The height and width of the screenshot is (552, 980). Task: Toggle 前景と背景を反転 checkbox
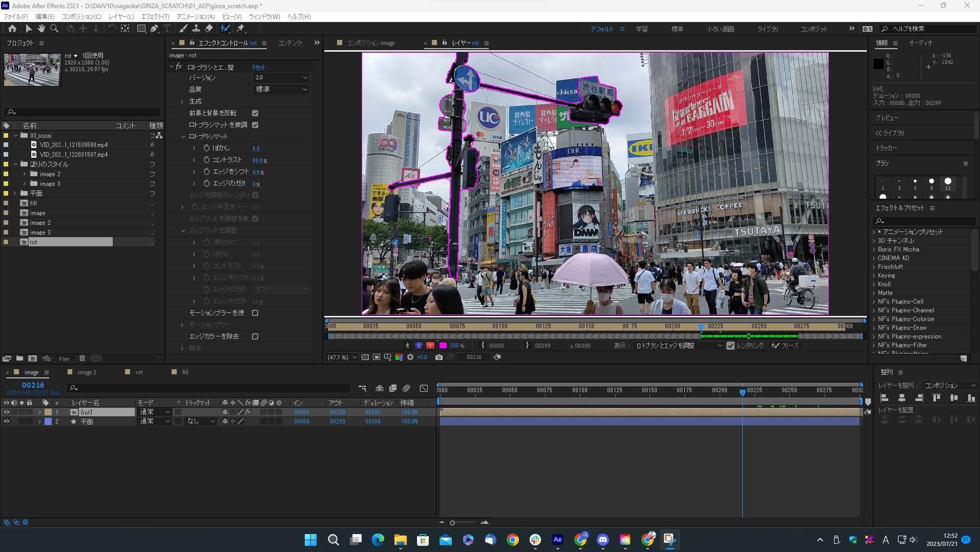click(x=255, y=113)
